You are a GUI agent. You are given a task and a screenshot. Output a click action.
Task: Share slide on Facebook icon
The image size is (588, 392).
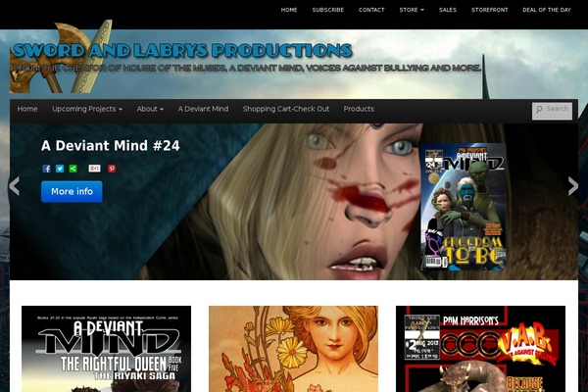46,169
